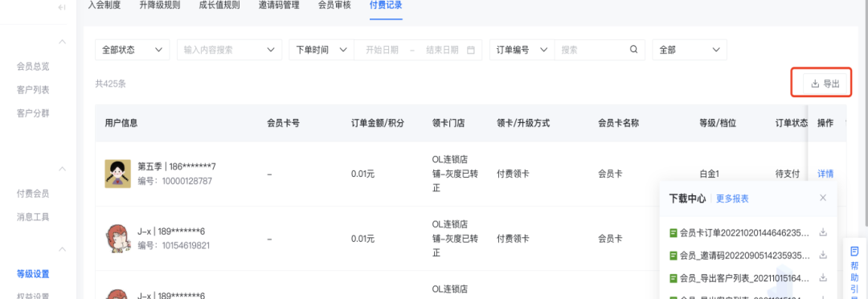Click the 导出 export button
Screen dimensions: 868x299
(825, 84)
